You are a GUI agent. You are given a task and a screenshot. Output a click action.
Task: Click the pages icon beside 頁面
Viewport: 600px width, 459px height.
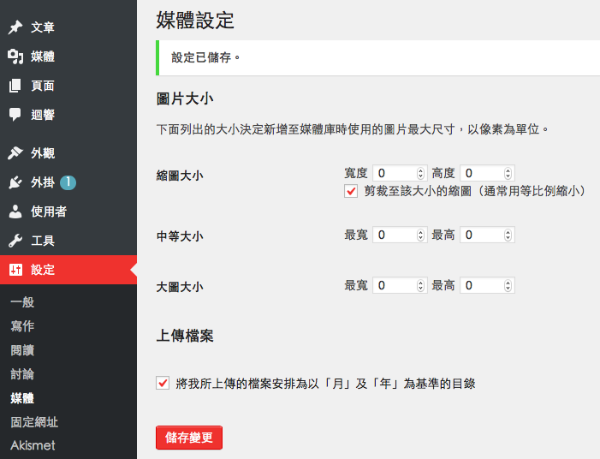point(15,86)
